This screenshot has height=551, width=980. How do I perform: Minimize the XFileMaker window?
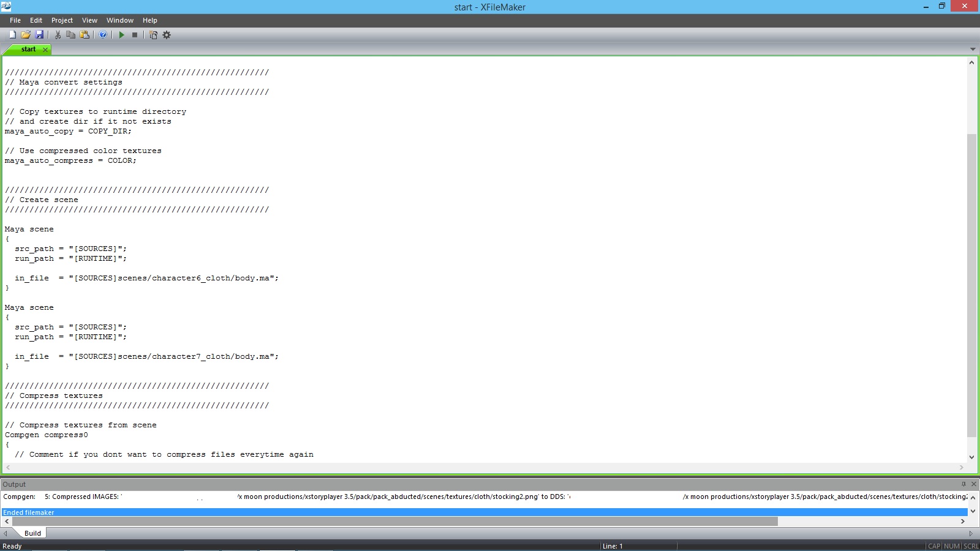[x=925, y=7]
